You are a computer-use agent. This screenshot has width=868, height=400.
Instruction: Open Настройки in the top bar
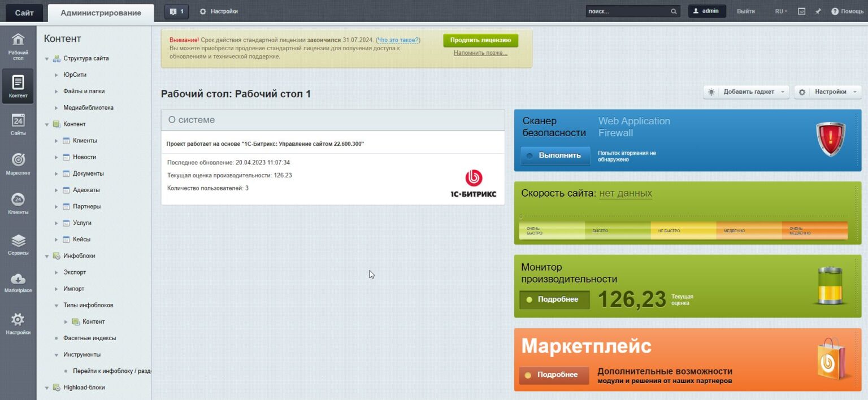tap(219, 11)
